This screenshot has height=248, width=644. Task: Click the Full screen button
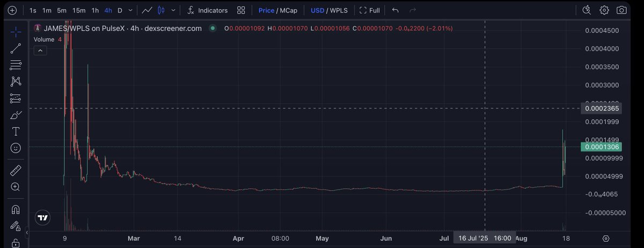[x=369, y=10]
